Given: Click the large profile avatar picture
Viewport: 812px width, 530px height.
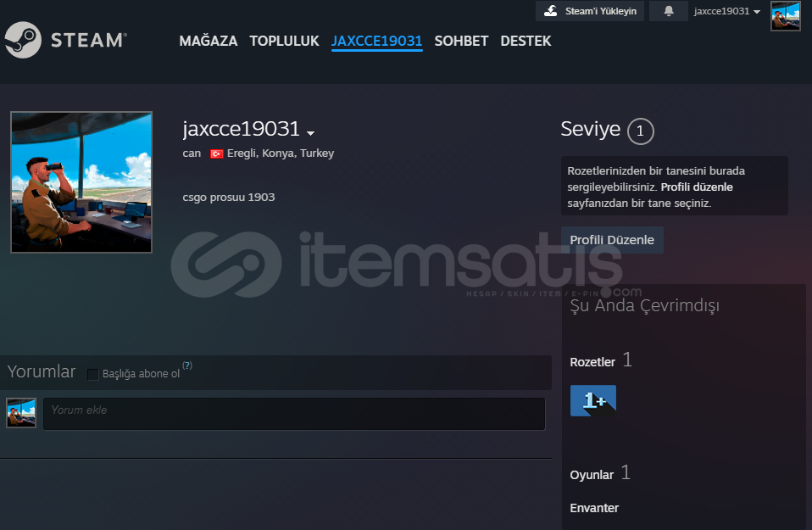Looking at the screenshot, I should [81, 182].
